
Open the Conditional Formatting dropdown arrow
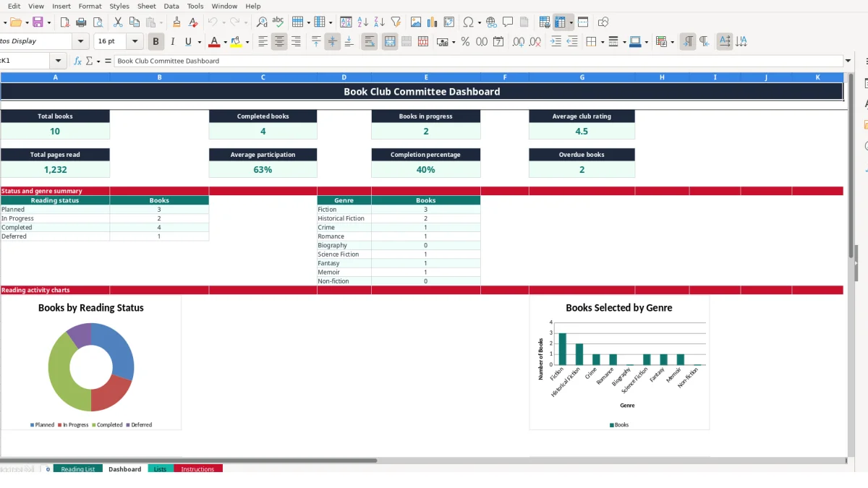click(673, 42)
